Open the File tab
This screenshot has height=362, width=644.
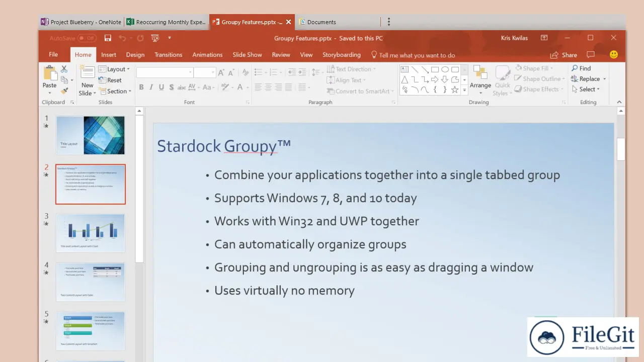(53, 55)
